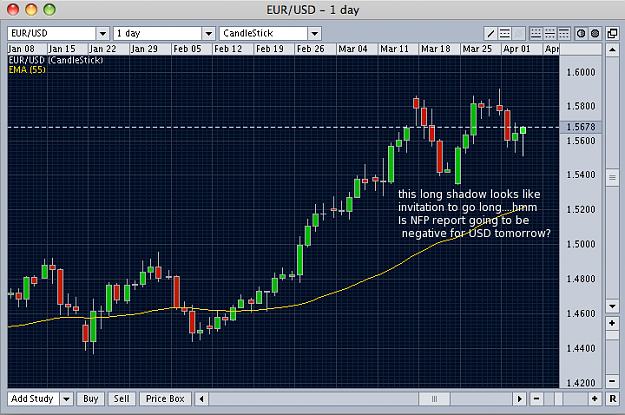Zoom out vertically with right minus button
Screen dimensions: 625x415
(612, 381)
